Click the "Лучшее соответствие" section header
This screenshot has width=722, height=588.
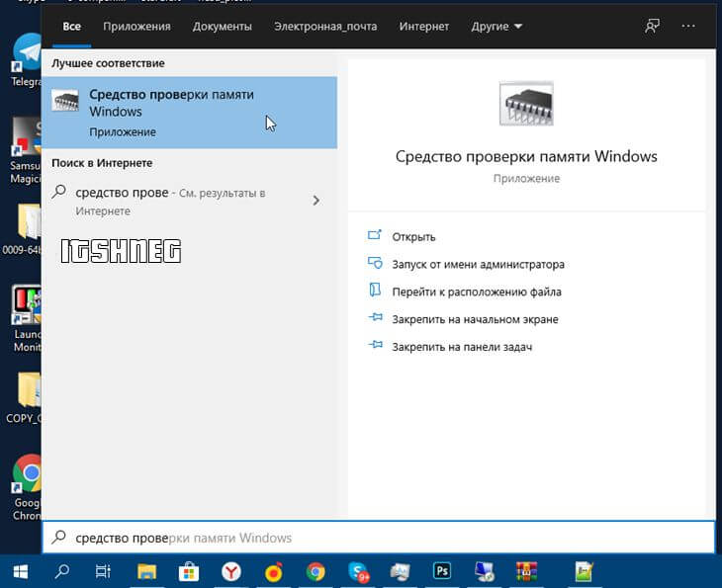108,63
